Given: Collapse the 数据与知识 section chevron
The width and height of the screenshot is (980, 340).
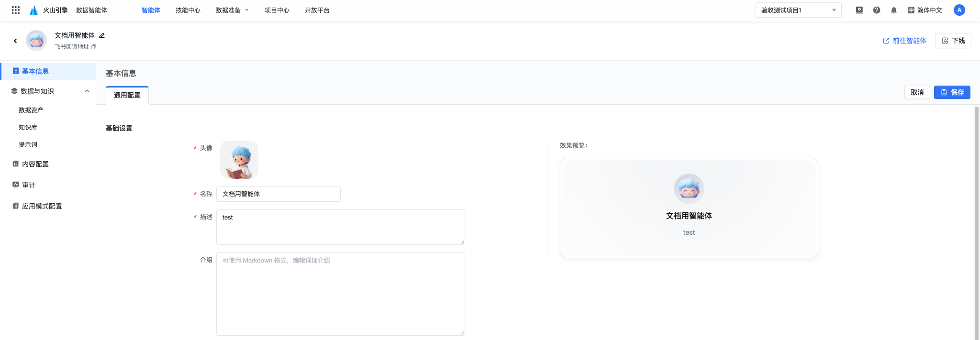Looking at the screenshot, I should point(87,91).
